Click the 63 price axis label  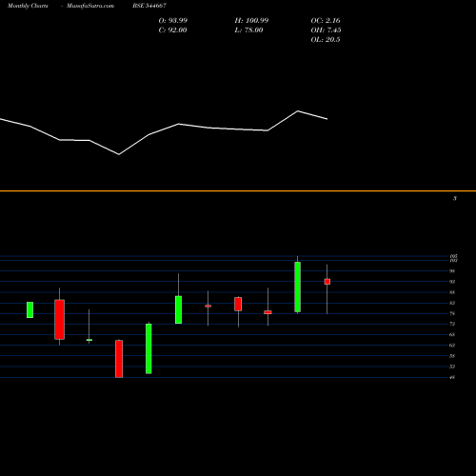tap(452, 346)
